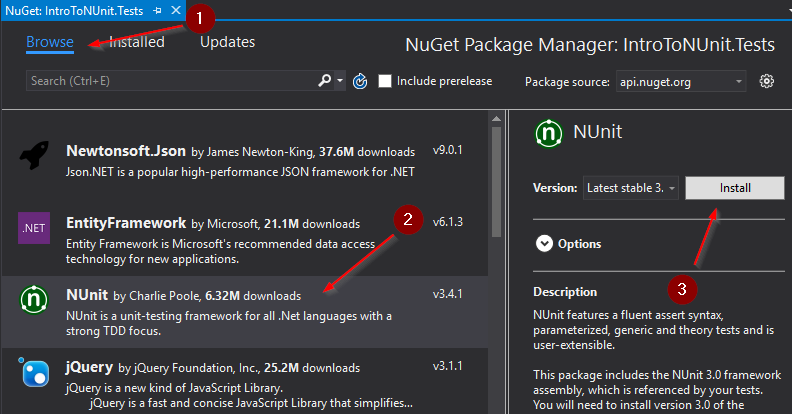Screen dimensions: 792x414
Task: Install the NUnit package
Action: pyautogui.click(x=734, y=188)
